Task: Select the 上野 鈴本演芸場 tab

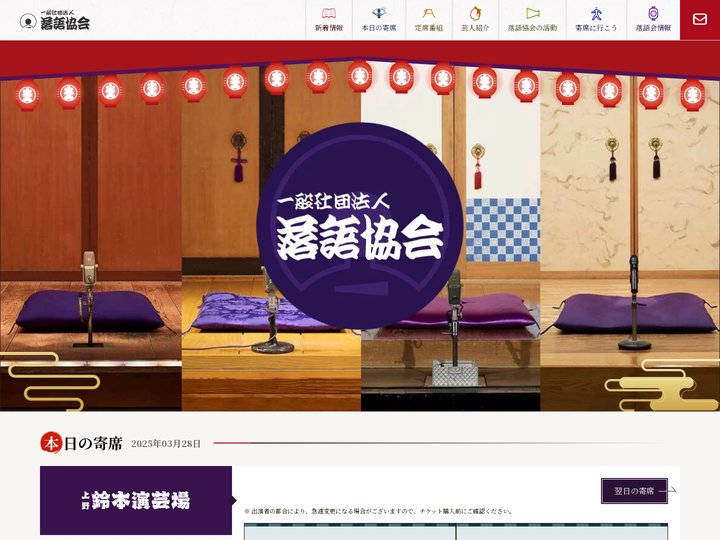Action: coord(136,501)
